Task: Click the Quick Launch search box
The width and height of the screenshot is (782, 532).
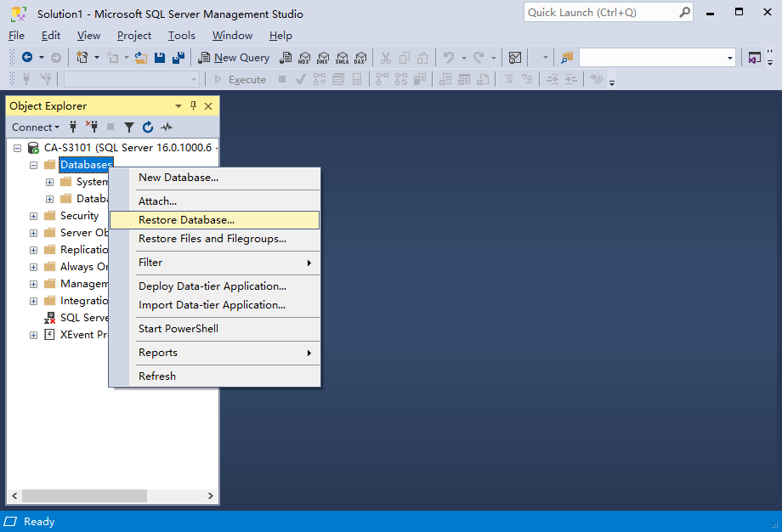Action: [x=600, y=13]
